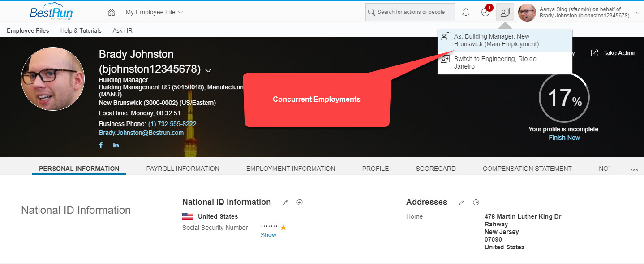Switch to the Payroll Information tab

183,169
